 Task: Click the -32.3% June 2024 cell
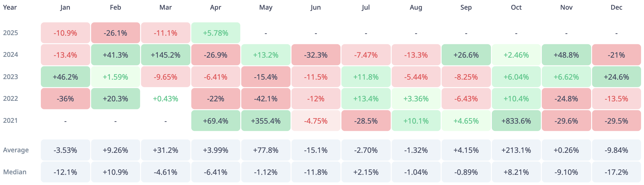pyautogui.click(x=316, y=55)
